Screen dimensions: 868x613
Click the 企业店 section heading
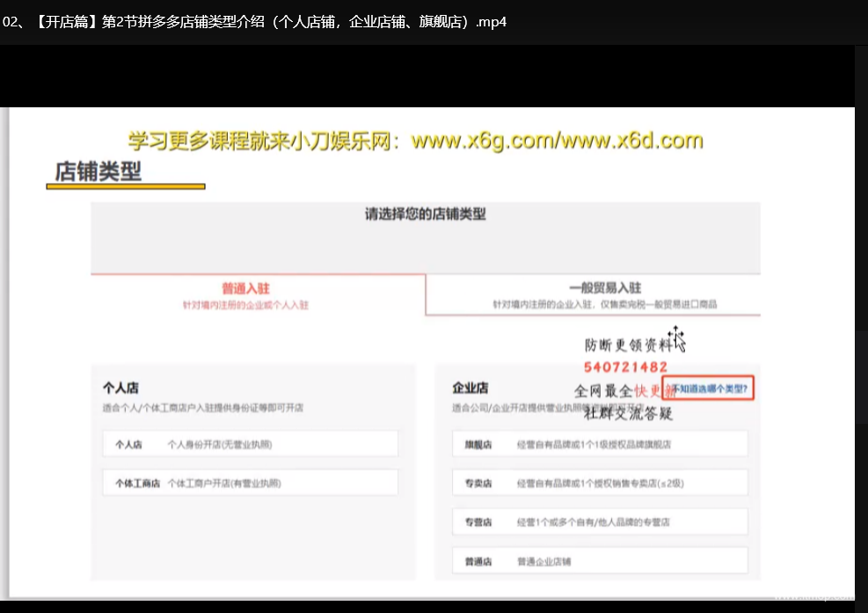point(470,388)
